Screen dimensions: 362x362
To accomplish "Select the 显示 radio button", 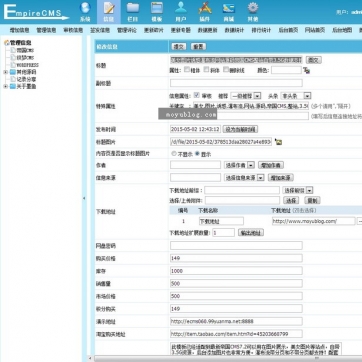I will pos(197,154).
